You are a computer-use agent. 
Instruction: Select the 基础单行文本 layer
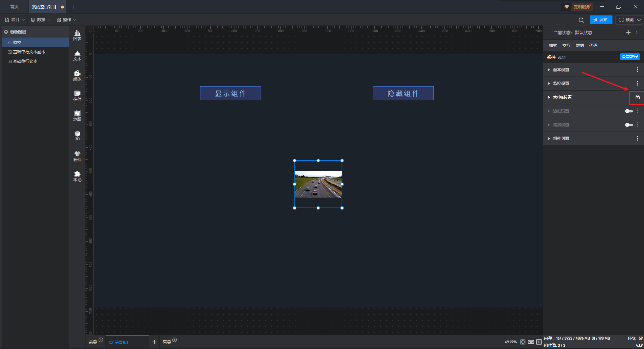[35, 61]
